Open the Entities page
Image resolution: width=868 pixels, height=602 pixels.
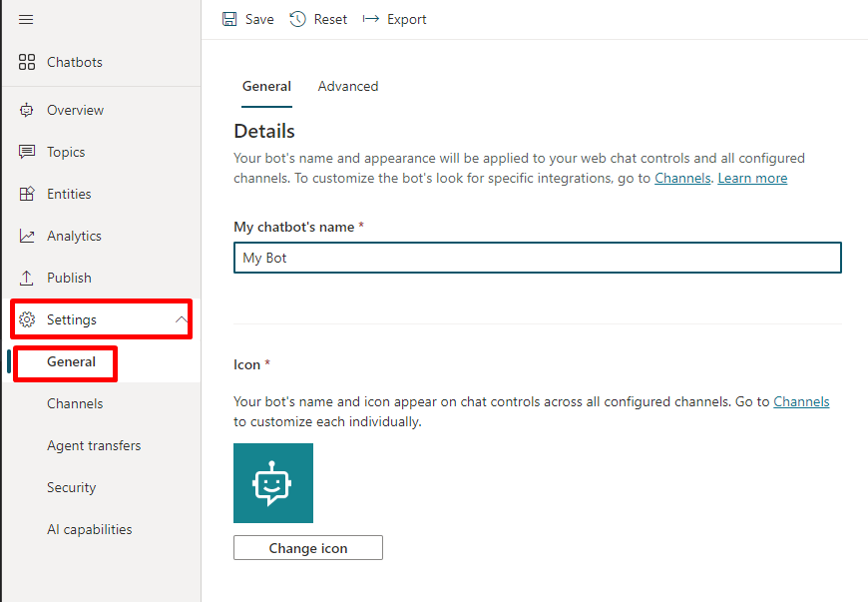[x=69, y=194]
